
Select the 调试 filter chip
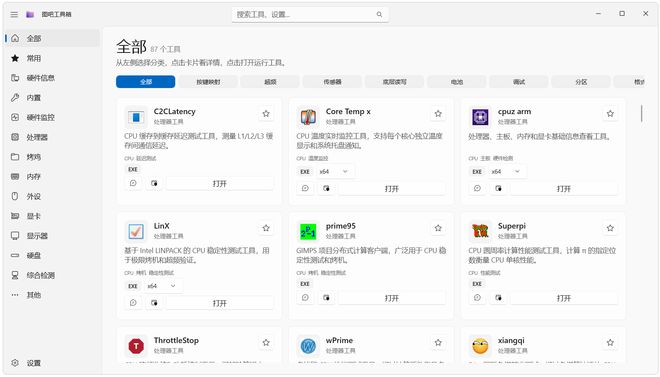pos(519,82)
